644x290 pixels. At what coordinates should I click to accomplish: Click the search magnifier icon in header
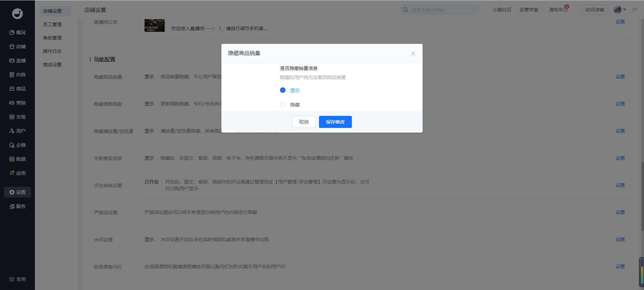coord(406,10)
